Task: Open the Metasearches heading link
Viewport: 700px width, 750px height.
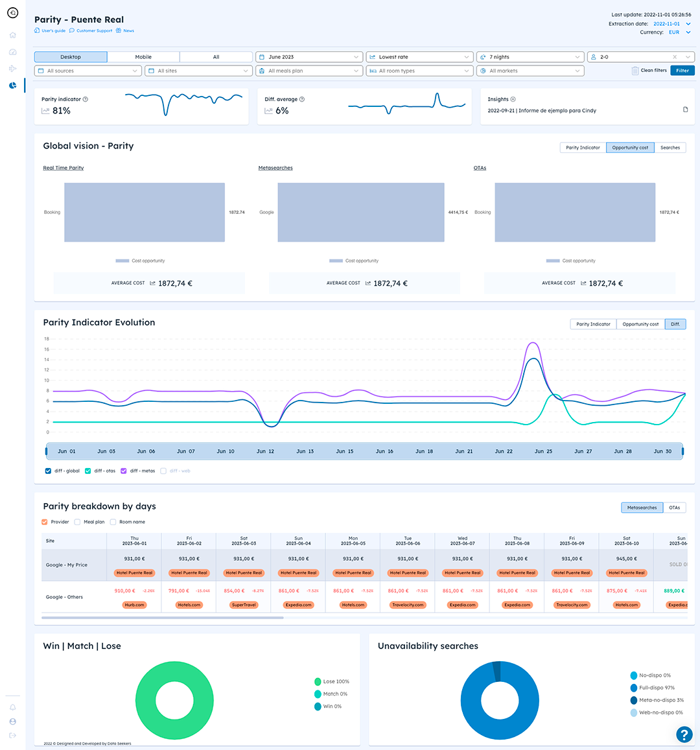Action: click(275, 168)
